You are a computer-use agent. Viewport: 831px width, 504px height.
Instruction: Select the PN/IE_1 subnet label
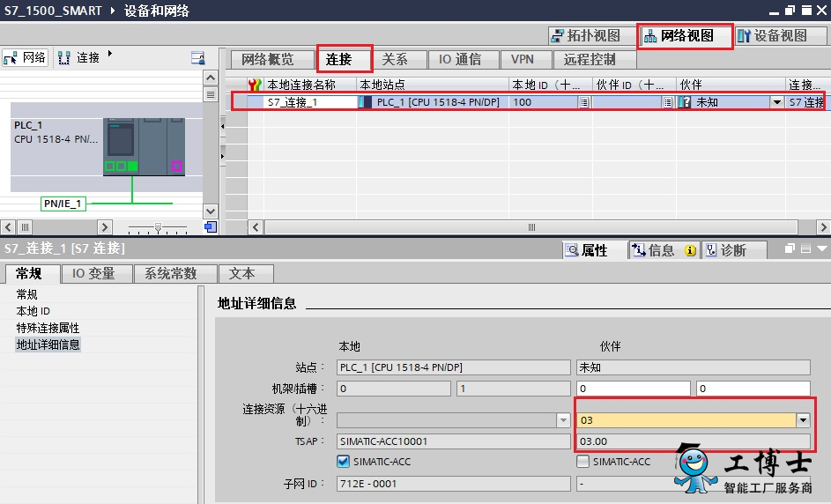63,204
